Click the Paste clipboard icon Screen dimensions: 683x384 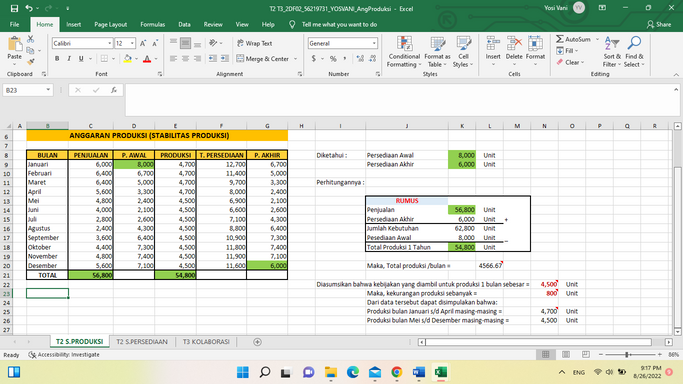[x=14, y=44]
